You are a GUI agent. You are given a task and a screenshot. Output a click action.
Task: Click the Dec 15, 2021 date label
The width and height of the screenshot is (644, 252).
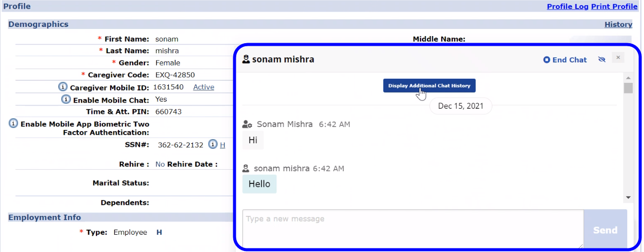coord(461,106)
